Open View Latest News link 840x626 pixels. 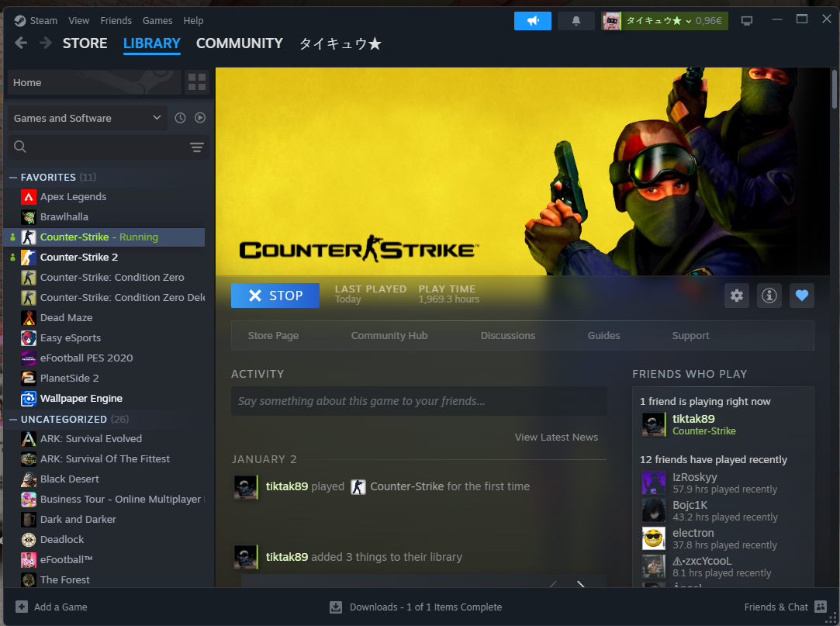(x=556, y=438)
